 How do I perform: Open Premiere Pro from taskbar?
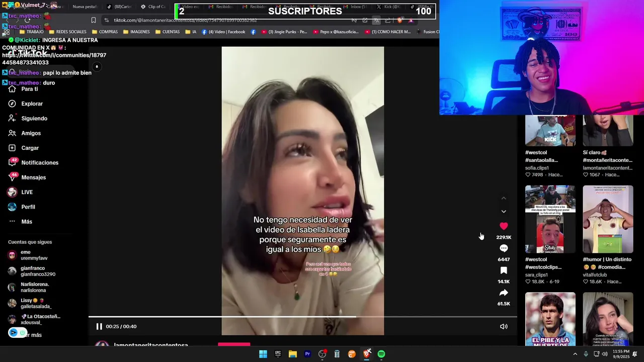pyautogui.click(x=307, y=354)
